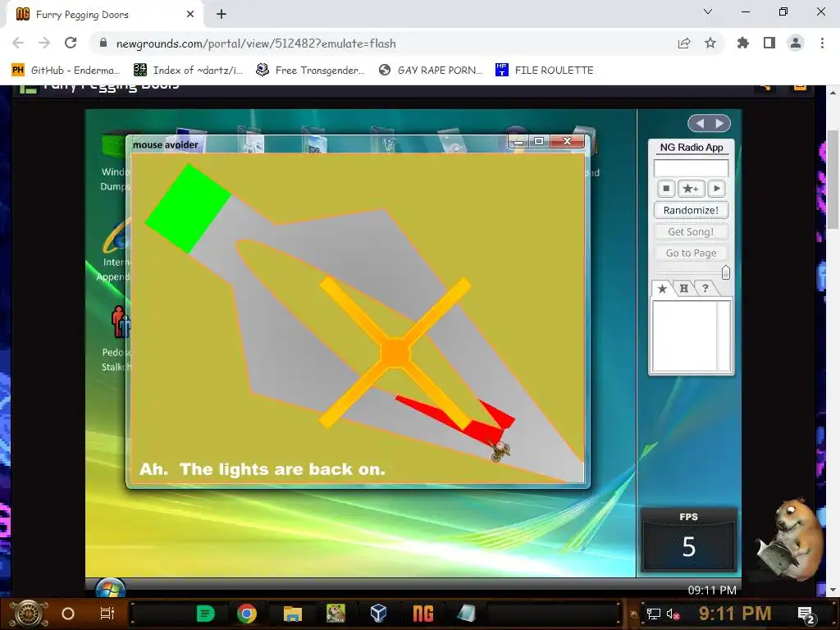Click the NG Radio favorites list box

691,336
